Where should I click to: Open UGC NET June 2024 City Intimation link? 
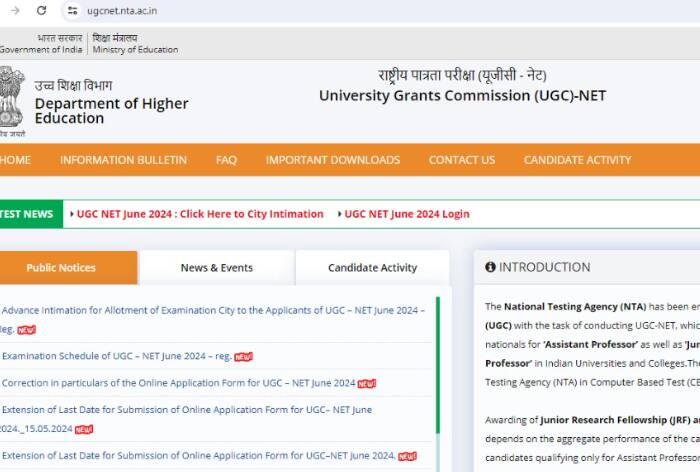200,214
